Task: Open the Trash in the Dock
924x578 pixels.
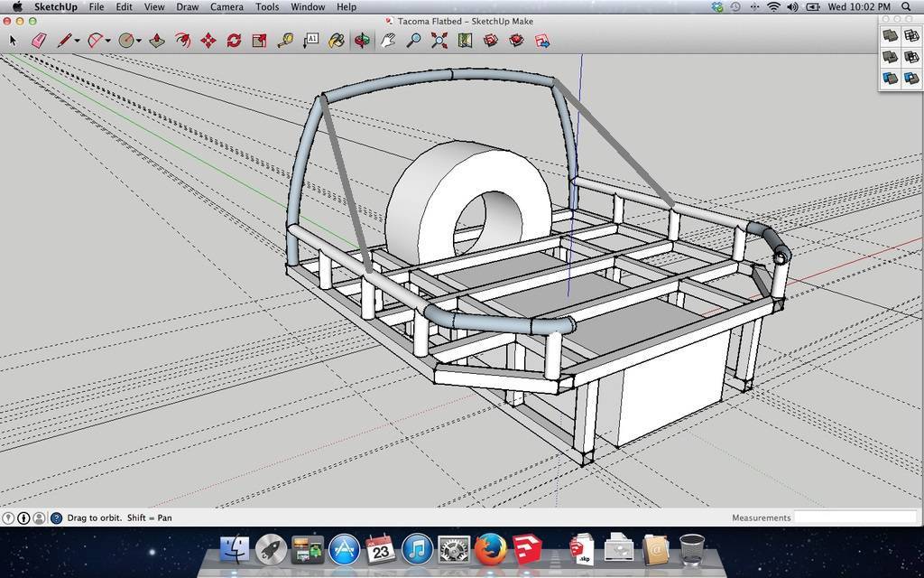Action: [x=692, y=550]
